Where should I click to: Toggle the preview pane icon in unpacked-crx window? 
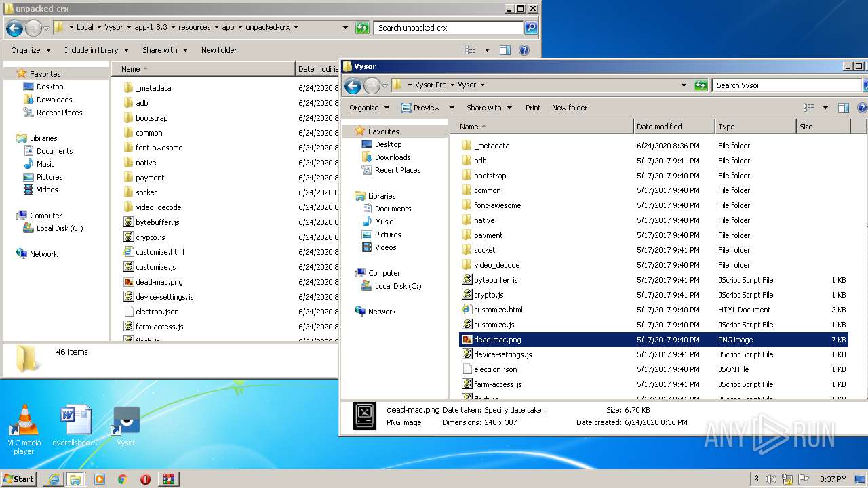505,50
